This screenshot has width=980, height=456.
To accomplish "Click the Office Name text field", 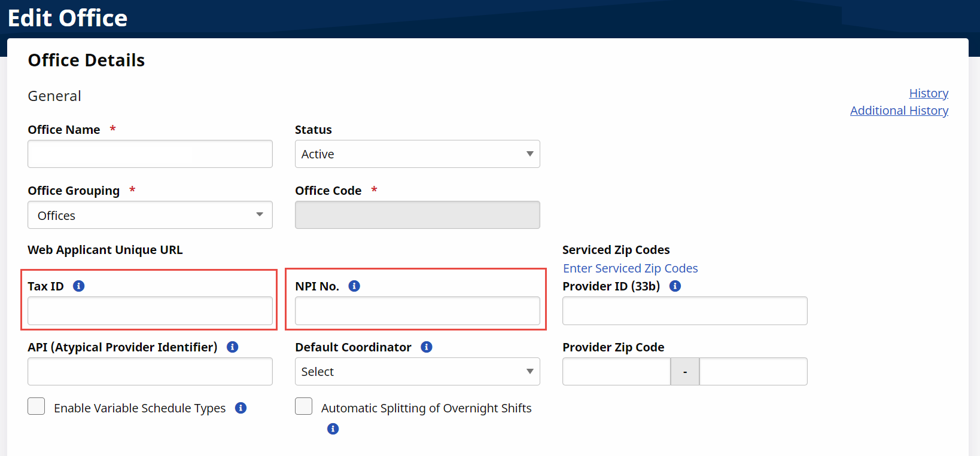I will click(x=150, y=154).
